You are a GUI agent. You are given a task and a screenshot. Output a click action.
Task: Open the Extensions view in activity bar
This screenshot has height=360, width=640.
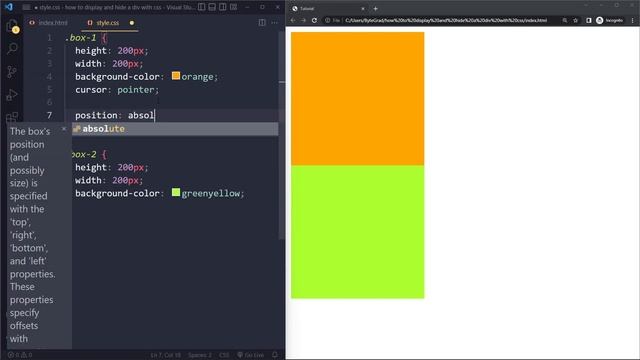(12, 117)
